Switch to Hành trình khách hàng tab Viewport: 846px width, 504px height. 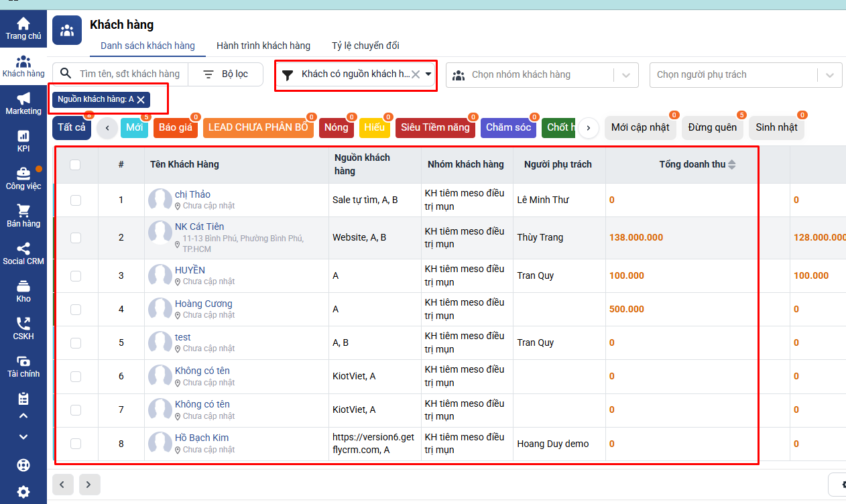[263, 46]
